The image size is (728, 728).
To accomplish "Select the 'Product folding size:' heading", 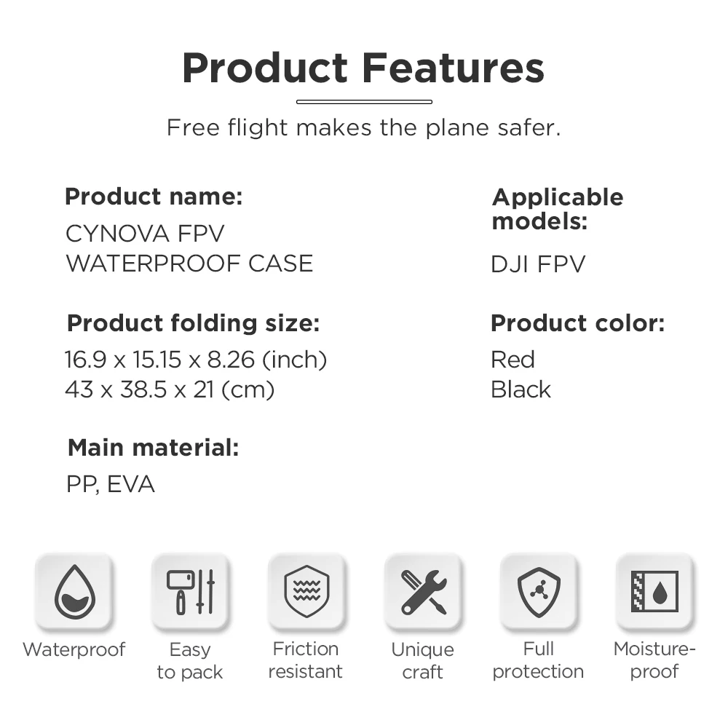I will 193,323.
